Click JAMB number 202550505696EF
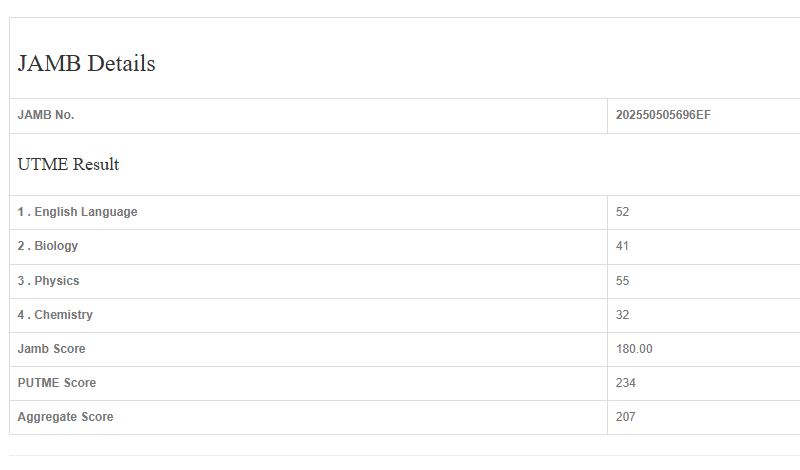800x470 pixels. coord(663,115)
